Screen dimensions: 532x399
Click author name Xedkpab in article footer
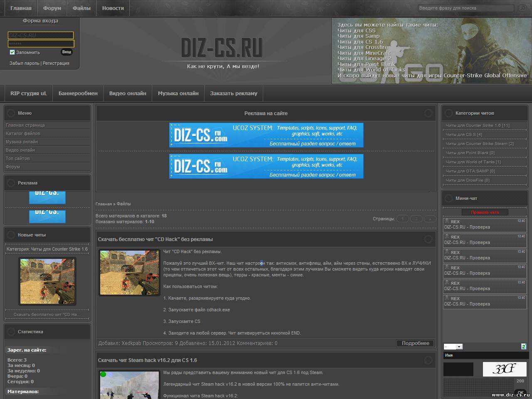coord(131,343)
